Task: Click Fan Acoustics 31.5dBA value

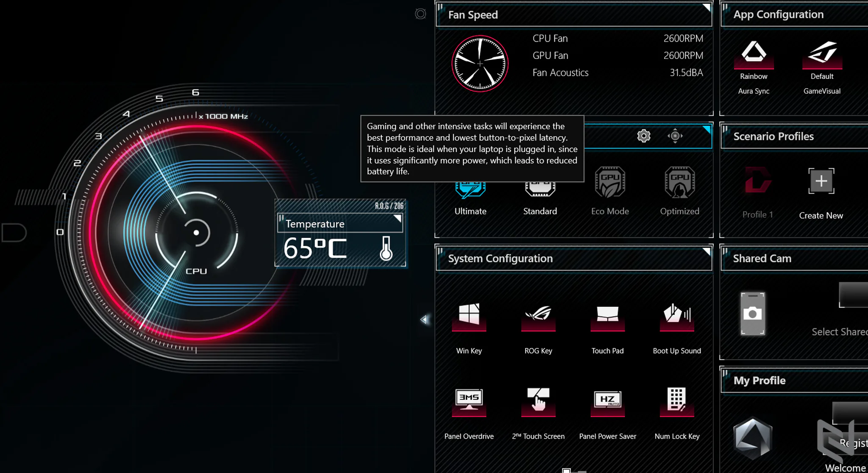Action: (686, 72)
